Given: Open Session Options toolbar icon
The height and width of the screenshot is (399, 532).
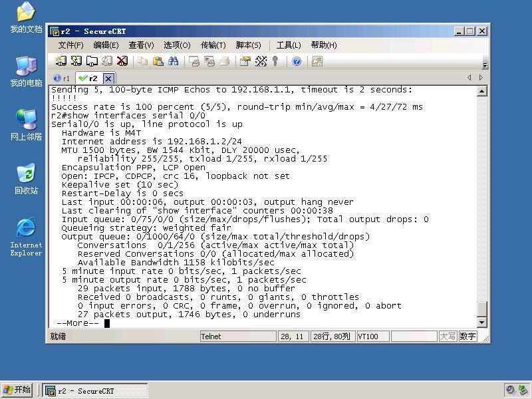Looking at the screenshot, I should (x=245, y=61).
